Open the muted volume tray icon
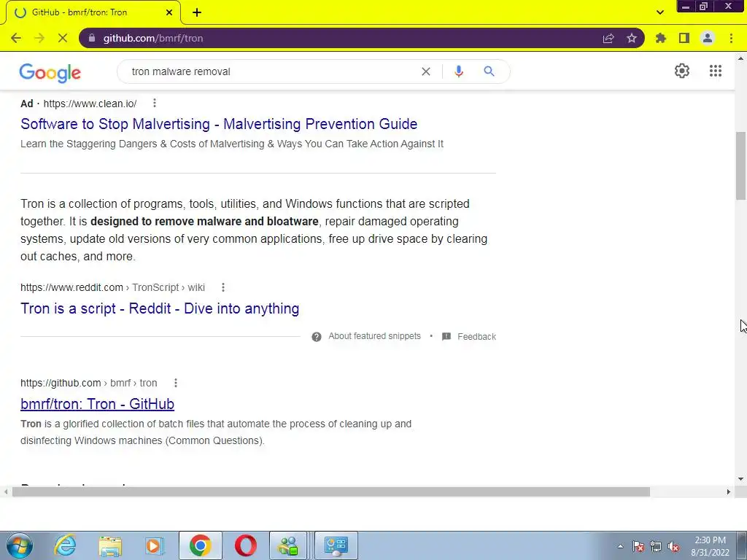 pyautogui.click(x=673, y=547)
